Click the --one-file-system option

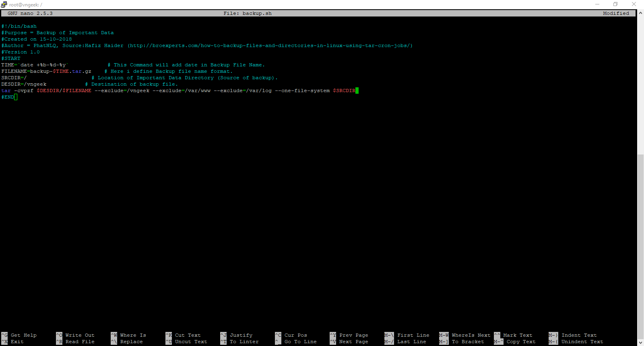click(302, 91)
